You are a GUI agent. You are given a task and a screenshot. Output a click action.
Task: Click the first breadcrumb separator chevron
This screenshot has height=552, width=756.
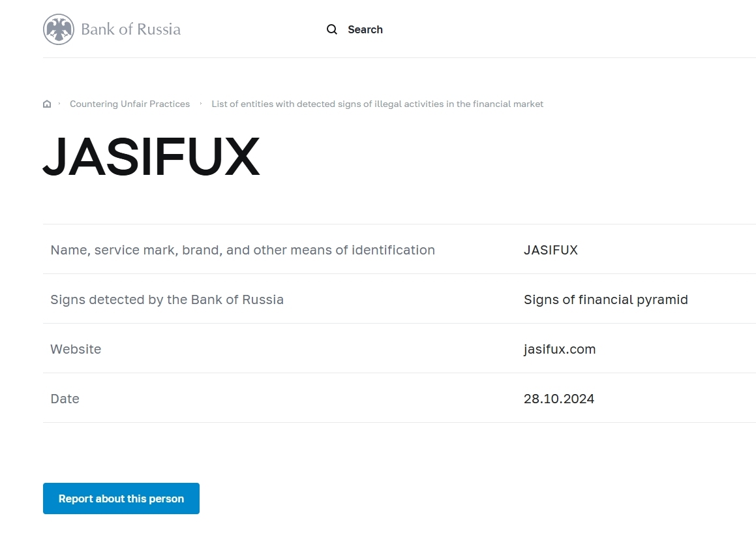pos(59,104)
